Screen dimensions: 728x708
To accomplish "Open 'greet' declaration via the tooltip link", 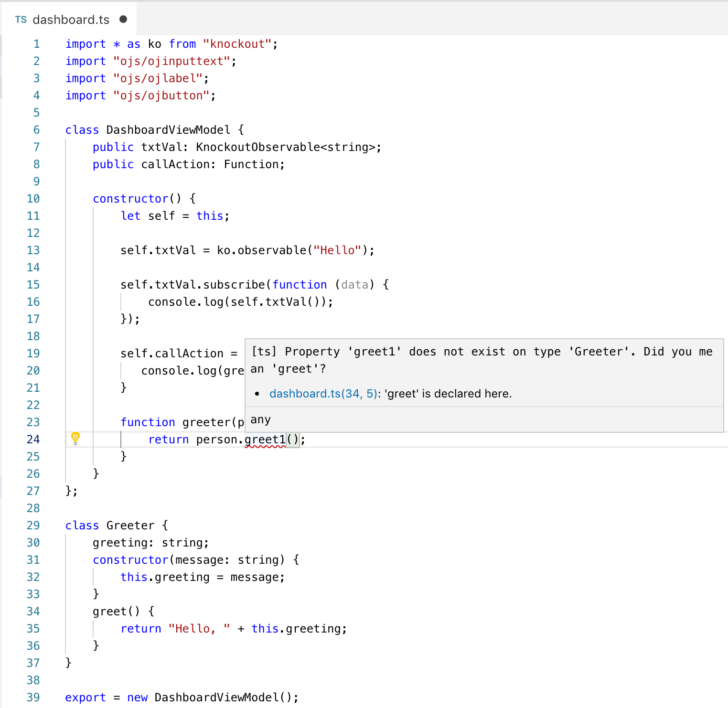I will tap(323, 393).
